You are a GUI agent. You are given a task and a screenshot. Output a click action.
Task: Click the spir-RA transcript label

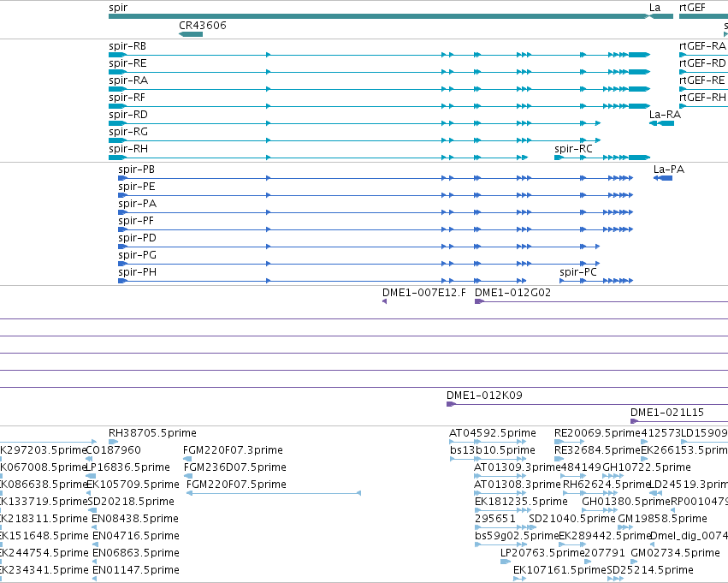point(128,80)
